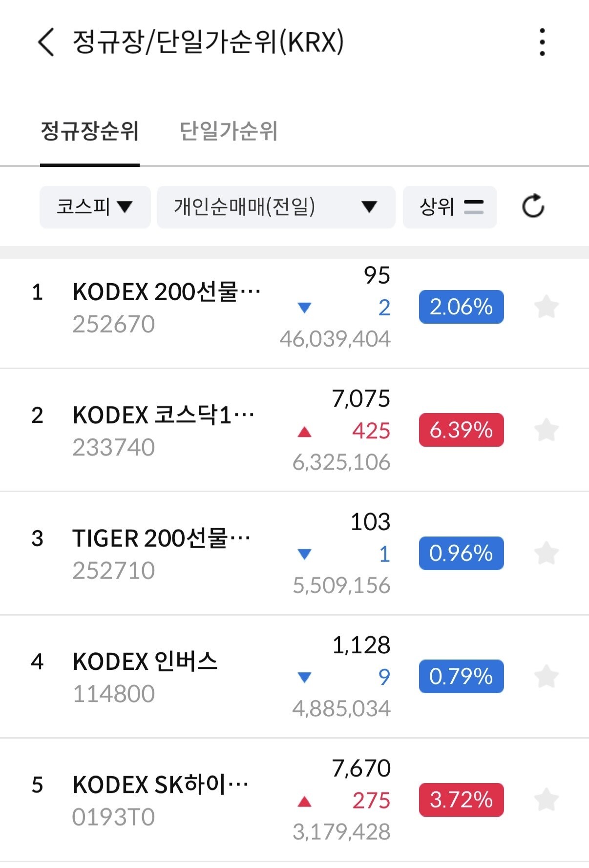The width and height of the screenshot is (589, 868).
Task: Star the KODEX SK하이 row
Action: coord(546,800)
